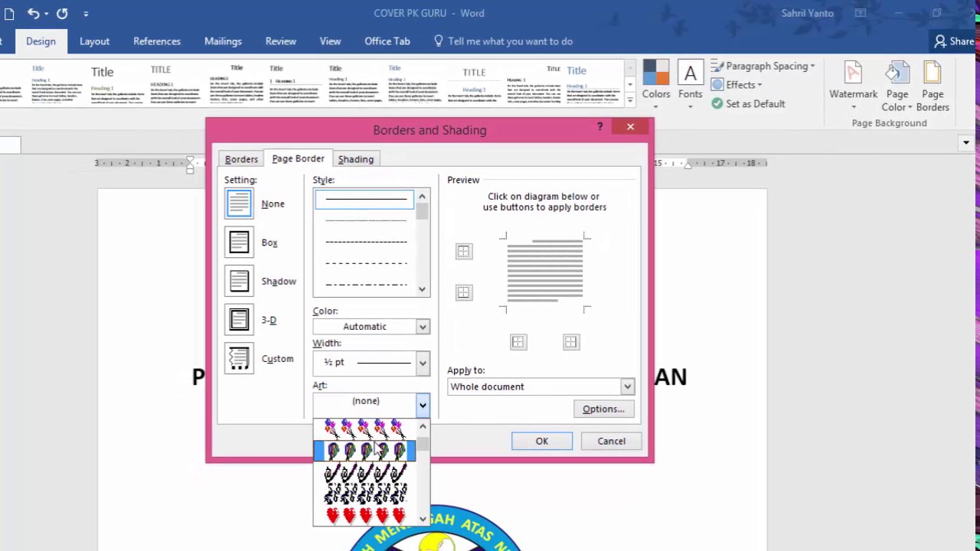The image size is (980, 551).
Task: Click the dialog Help question mark
Action: pos(600,127)
